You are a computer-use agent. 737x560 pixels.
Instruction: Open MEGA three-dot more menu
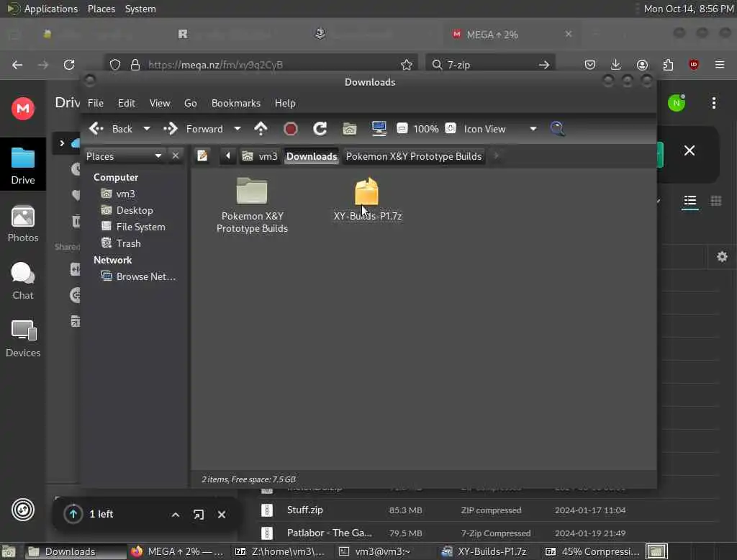(x=713, y=103)
